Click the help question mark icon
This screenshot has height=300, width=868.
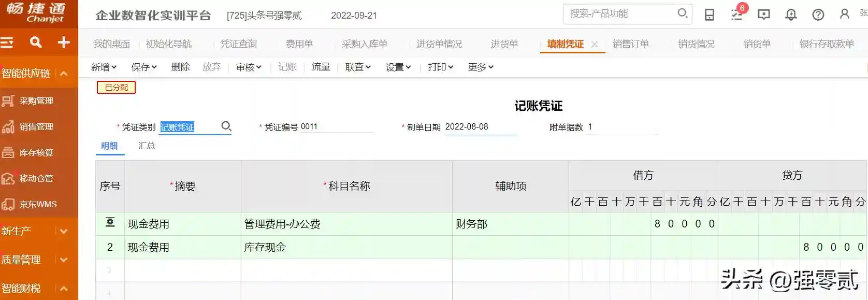coord(818,15)
